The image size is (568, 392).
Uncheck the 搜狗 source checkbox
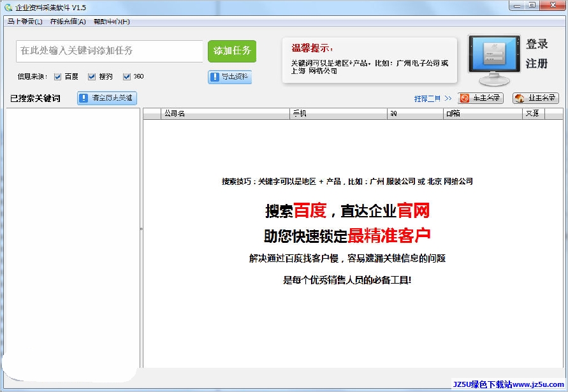pos(92,76)
